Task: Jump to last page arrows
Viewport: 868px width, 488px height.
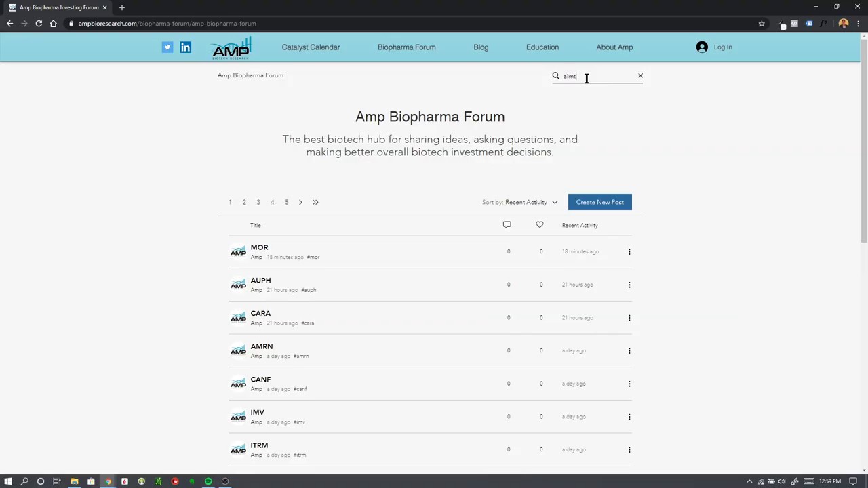Action: (315, 202)
